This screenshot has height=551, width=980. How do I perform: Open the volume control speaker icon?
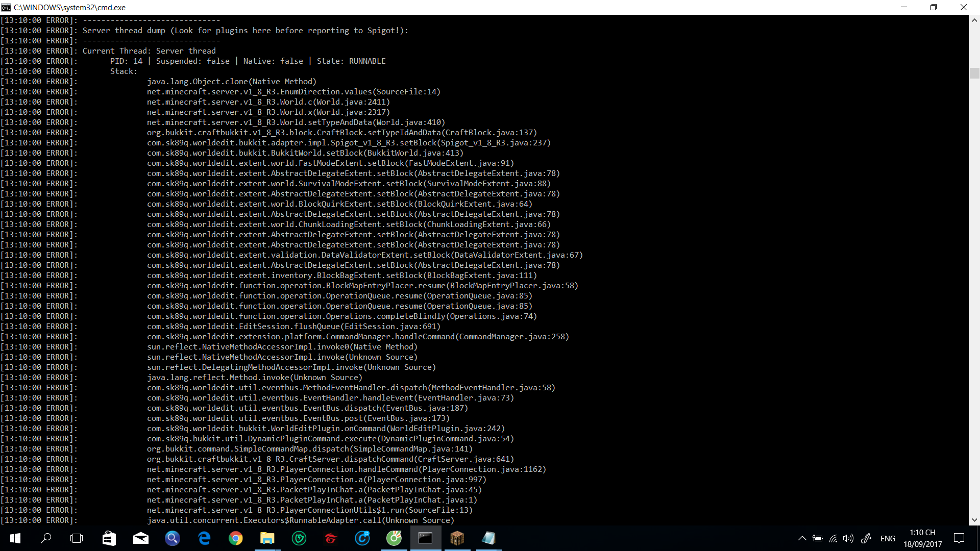[848, 538]
